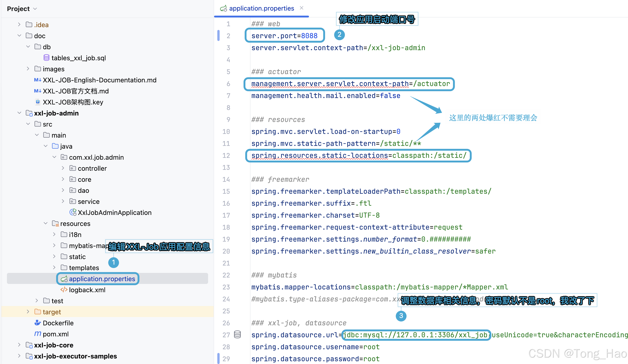628x364 pixels.
Task: Click the logback.xml XML file icon
Action: click(64, 290)
